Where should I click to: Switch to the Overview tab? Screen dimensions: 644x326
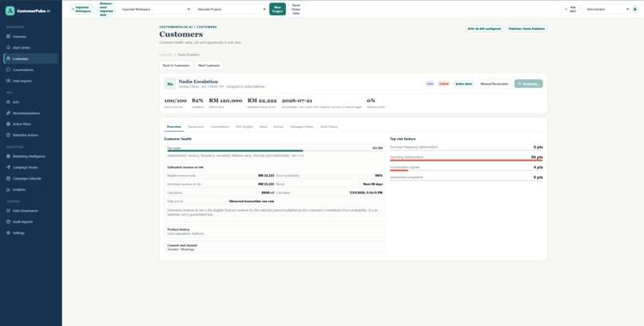173,127
